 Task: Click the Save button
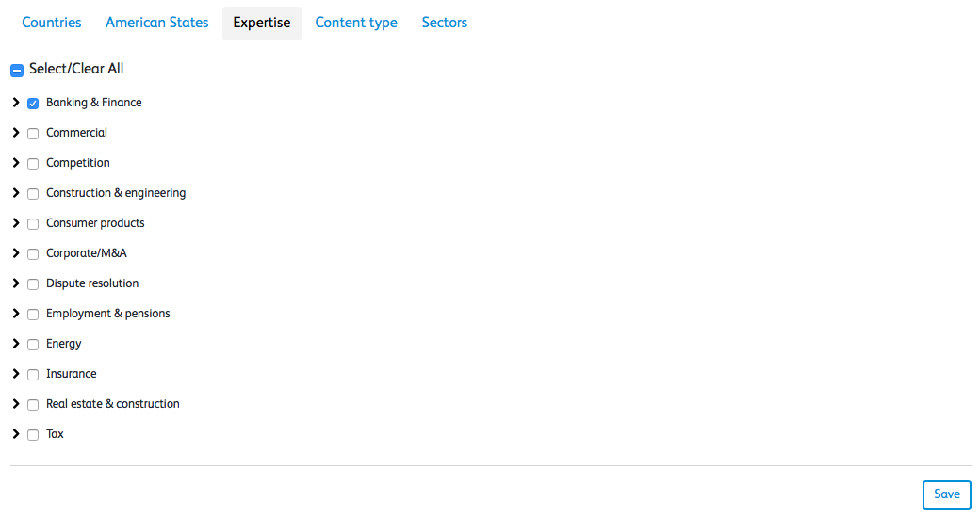pyautogui.click(x=947, y=494)
